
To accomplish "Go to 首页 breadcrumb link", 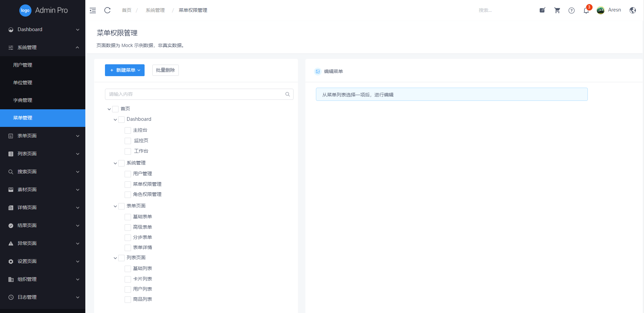I will point(127,10).
